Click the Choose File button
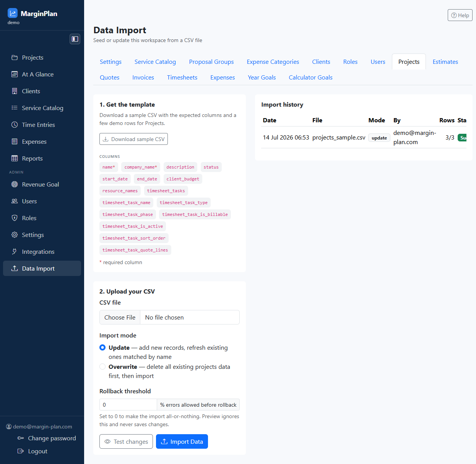Screen dimensions: 476x464 120,317
